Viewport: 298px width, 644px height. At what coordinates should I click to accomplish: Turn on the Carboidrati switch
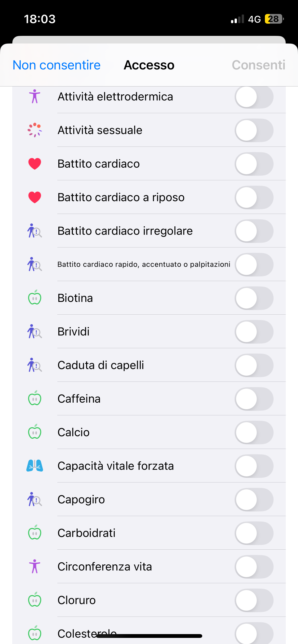point(254,533)
